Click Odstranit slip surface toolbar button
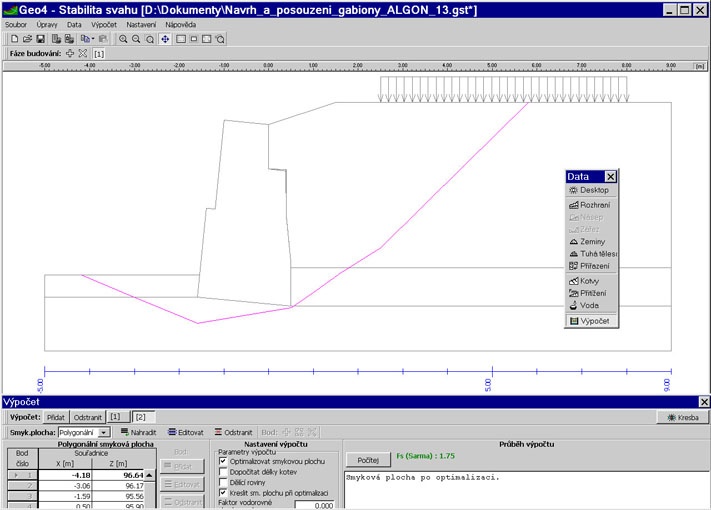This screenshot has width=711, height=510. pyautogui.click(x=234, y=432)
